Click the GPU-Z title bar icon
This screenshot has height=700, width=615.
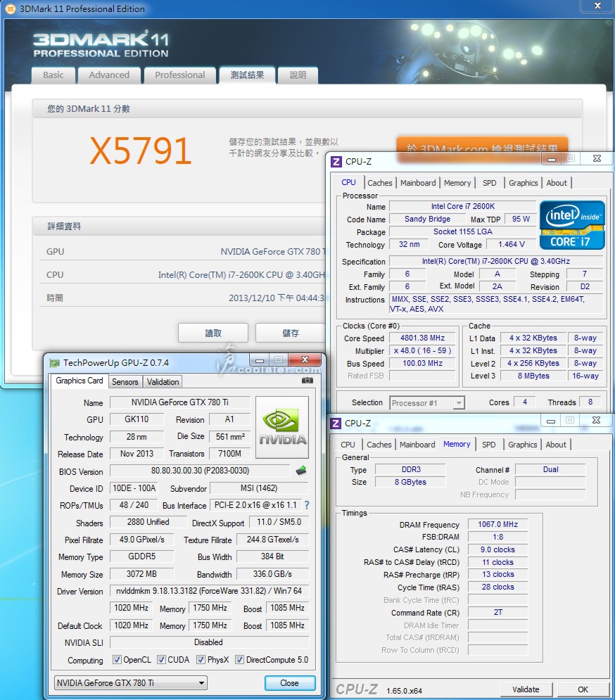point(55,363)
